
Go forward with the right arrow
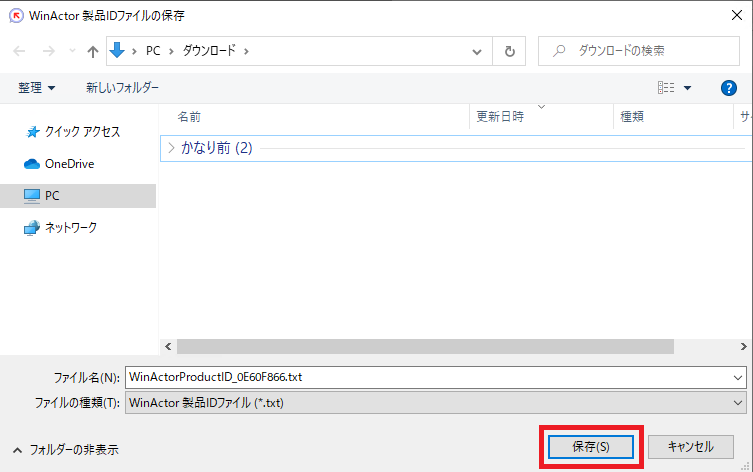click(49, 51)
